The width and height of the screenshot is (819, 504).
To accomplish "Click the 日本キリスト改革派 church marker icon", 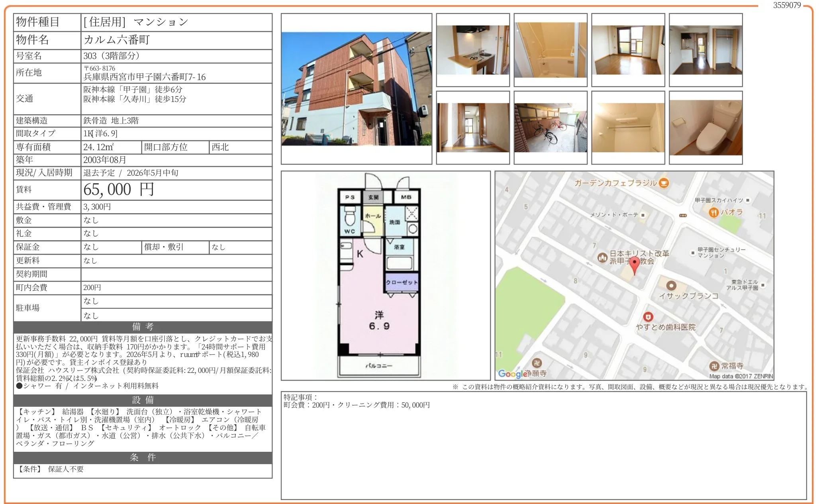I will click(602, 258).
